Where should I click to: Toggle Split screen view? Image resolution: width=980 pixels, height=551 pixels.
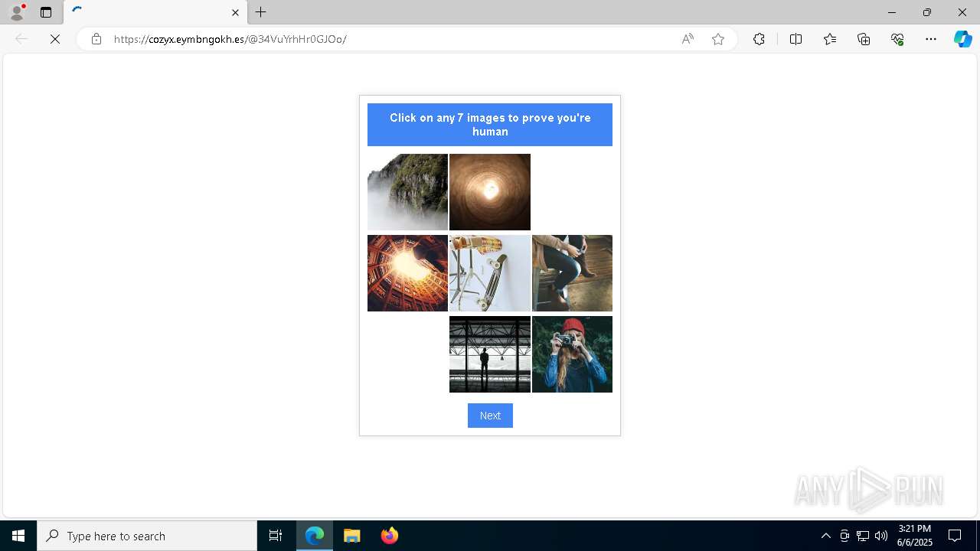tap(795, 39)
